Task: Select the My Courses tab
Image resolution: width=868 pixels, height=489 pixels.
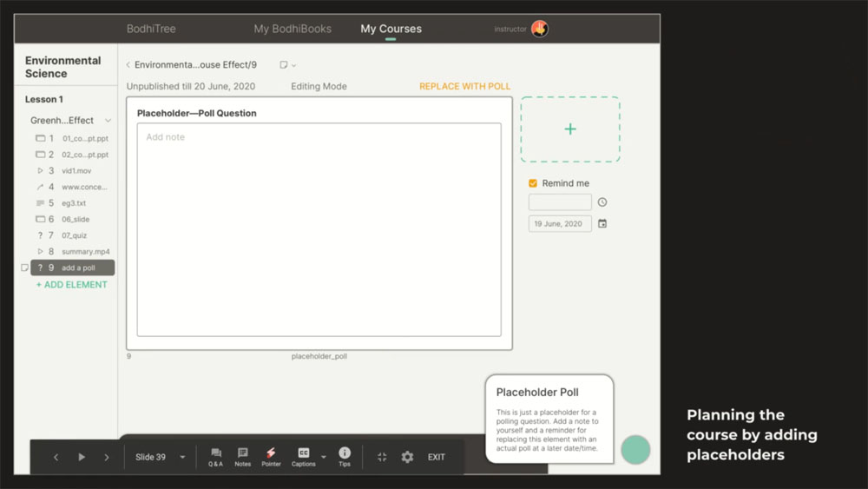Action: [x=391, y=29]
